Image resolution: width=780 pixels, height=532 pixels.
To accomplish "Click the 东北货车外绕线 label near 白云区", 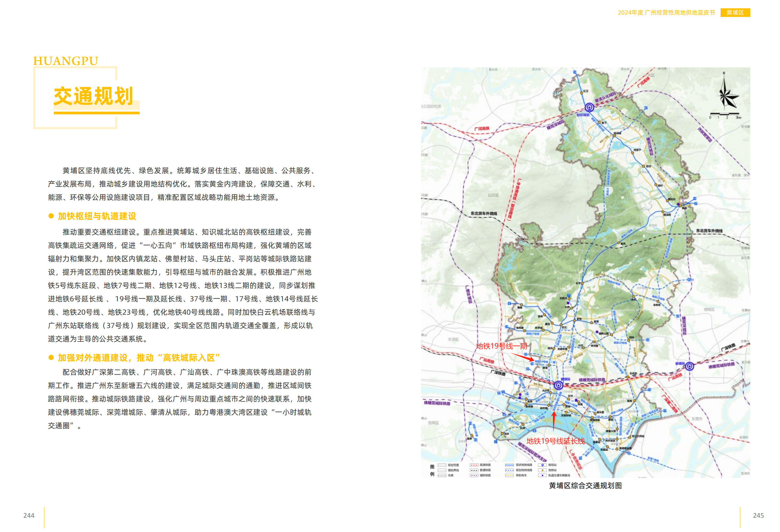I will click(484, 213).
